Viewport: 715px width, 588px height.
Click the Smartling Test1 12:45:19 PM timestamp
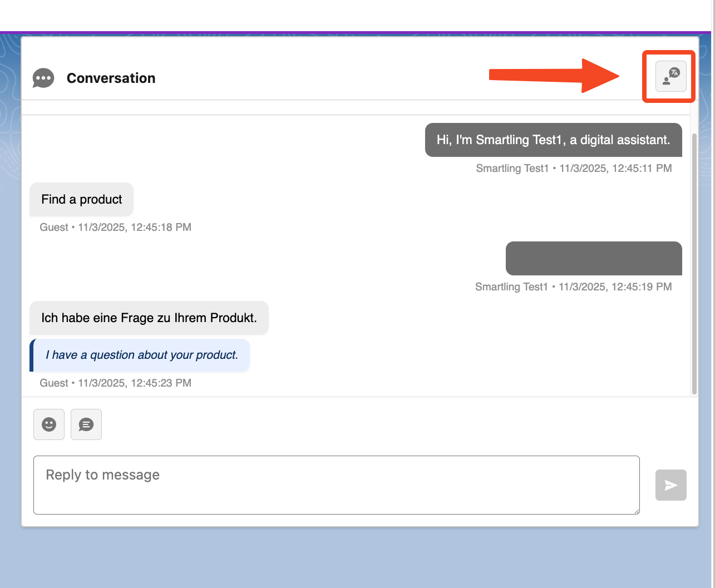pos(573,287)
